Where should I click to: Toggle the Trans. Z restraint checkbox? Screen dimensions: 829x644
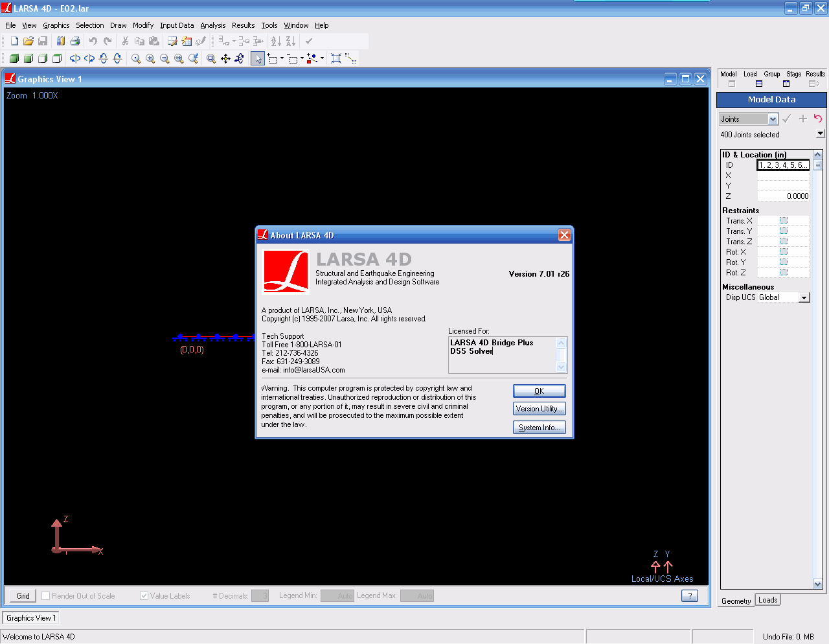pyautogui.click(x=784, y=241)
